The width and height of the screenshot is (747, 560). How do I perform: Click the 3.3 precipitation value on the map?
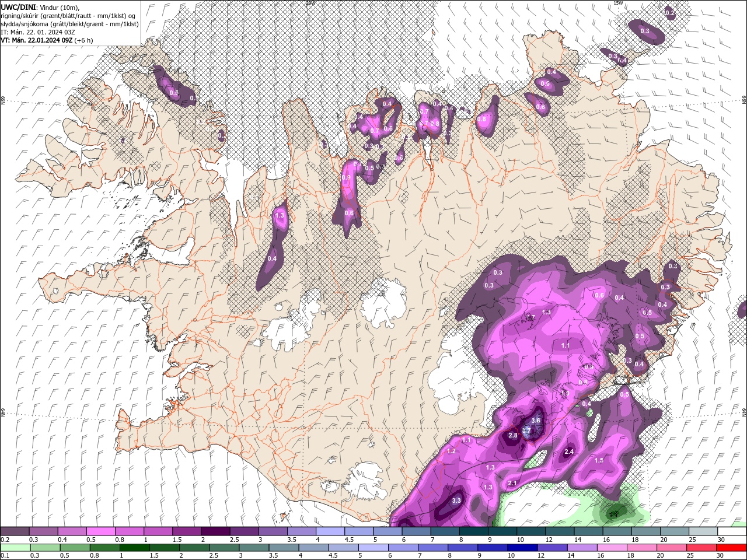coord(456,501)
